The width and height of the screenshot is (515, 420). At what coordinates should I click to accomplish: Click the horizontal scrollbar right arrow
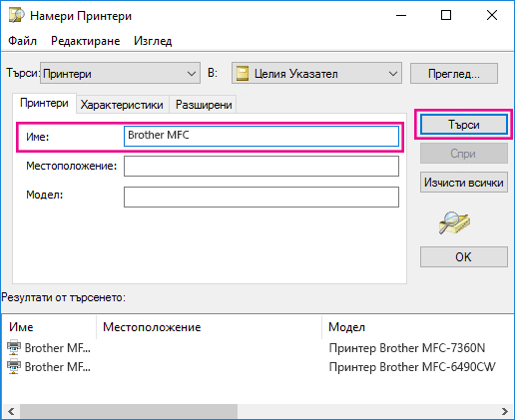point(505,412)
